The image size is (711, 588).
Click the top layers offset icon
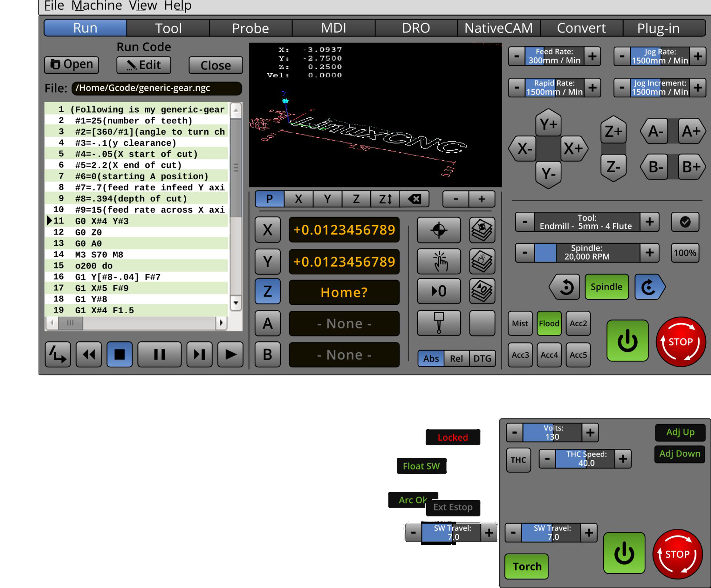(482, 230)
